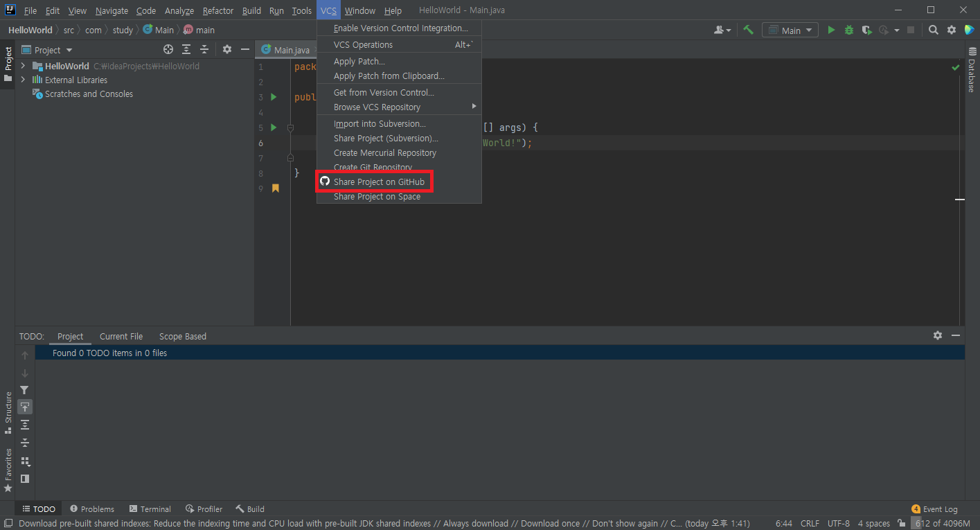Image resolution: width=980 pixels, height=530 pixels.
Task: Start debugging with the green bug icon
Action: 849,30
